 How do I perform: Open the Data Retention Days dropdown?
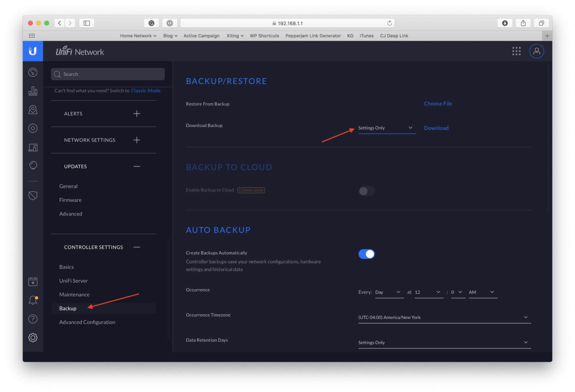tap(444, 343)
